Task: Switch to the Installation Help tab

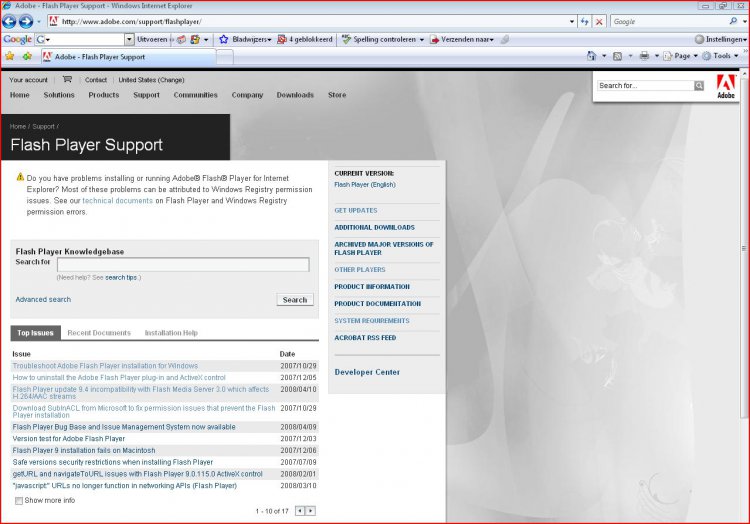Action: 171,333
